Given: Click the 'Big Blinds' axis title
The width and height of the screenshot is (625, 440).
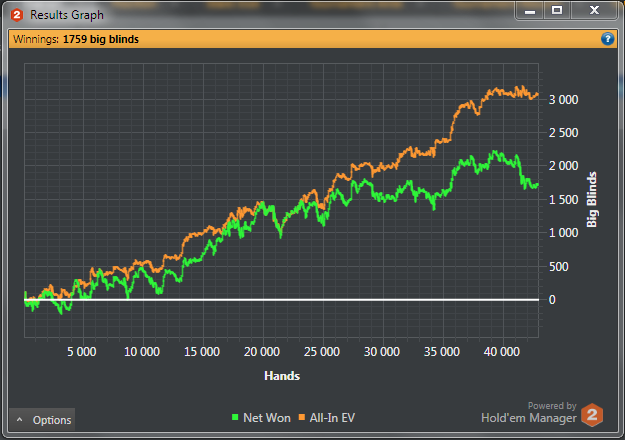Looking at the screenshot, I should click(592, 200).
